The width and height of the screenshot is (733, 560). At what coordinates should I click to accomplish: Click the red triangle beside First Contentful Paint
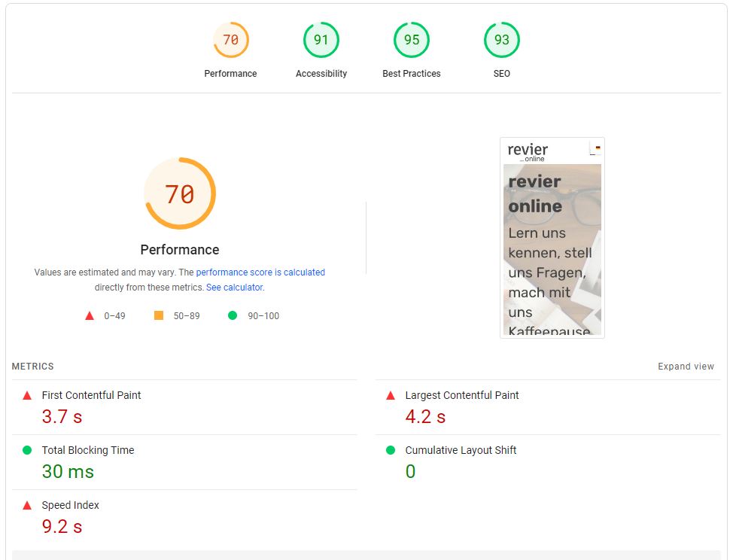(27, 395)
